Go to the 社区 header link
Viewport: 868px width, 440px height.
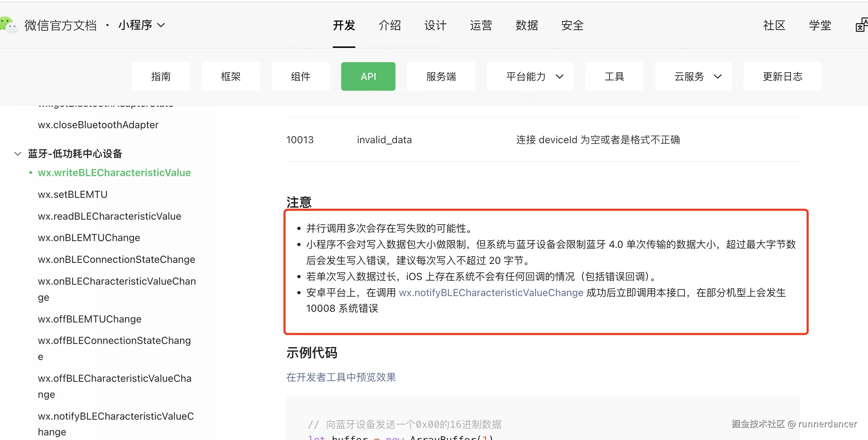tap(774, 25)
